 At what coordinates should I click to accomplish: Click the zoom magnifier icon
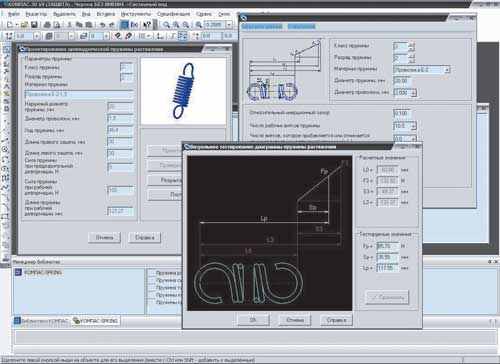[x=166, y=25]
